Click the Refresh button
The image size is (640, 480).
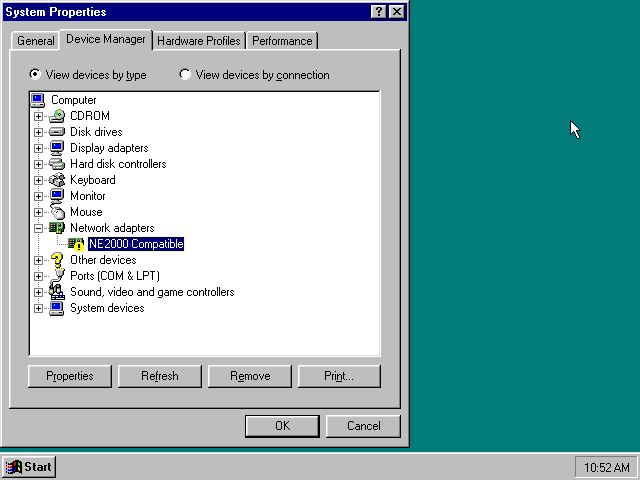click(x=160, y=376)
